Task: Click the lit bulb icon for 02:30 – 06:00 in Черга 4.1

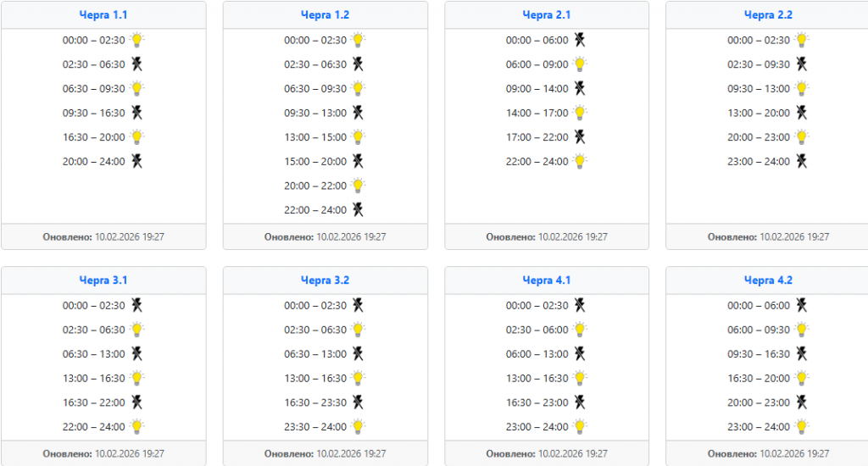Action: pyautogui.click(x=580, y=330)
